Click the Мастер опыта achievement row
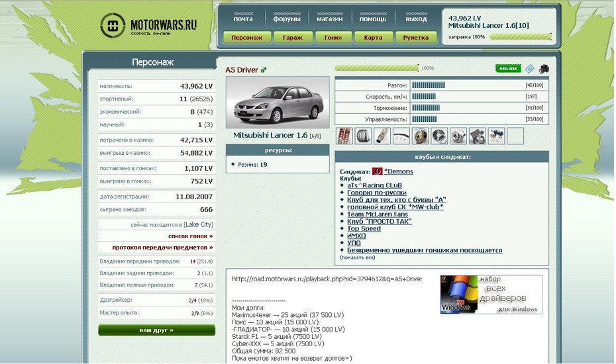Image resolution: width=616 pixels, height=364 pixels. click(x=156, y=313)
